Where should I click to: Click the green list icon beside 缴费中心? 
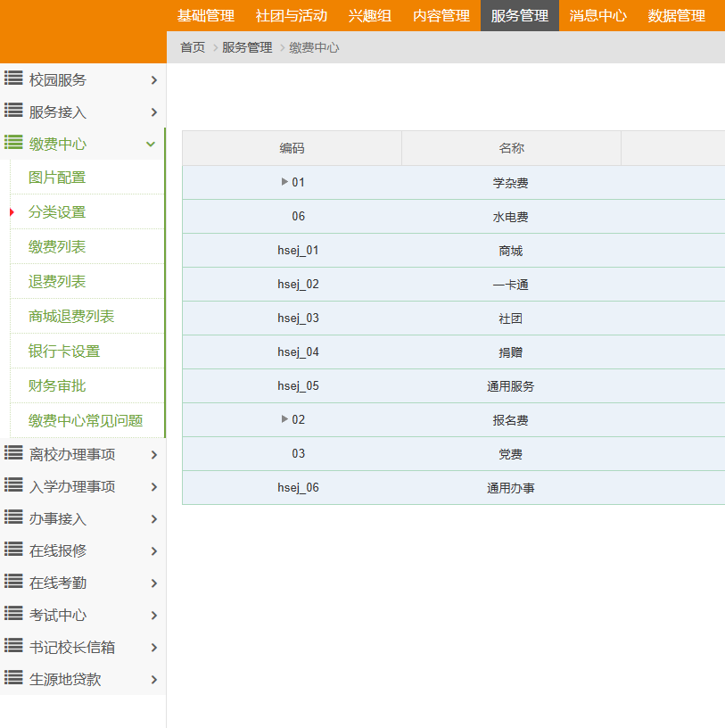coord(13,144)
